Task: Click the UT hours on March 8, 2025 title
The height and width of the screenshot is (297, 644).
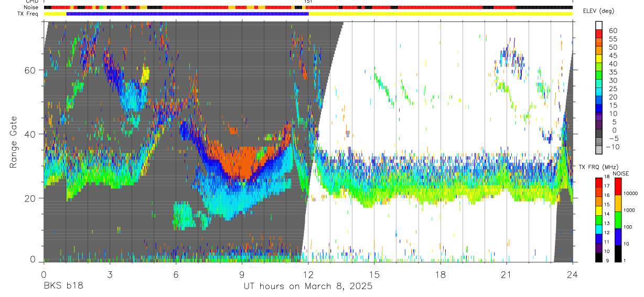Action: [308, 287]
